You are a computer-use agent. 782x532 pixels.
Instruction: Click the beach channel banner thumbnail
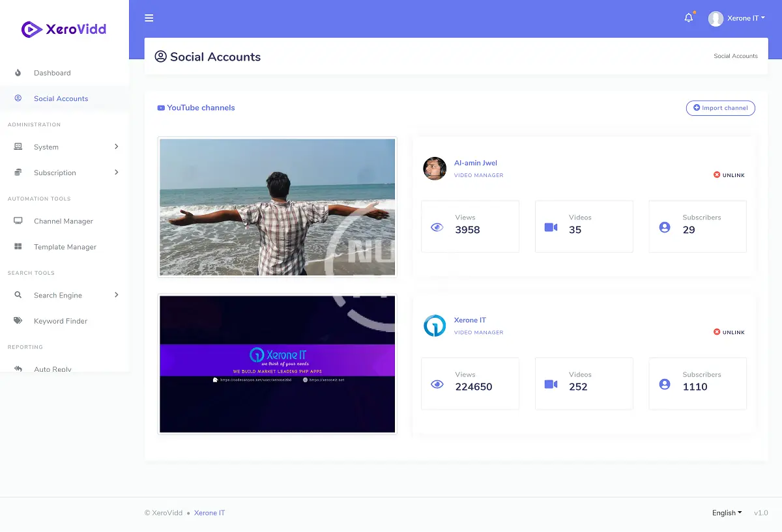pos(277,207)
